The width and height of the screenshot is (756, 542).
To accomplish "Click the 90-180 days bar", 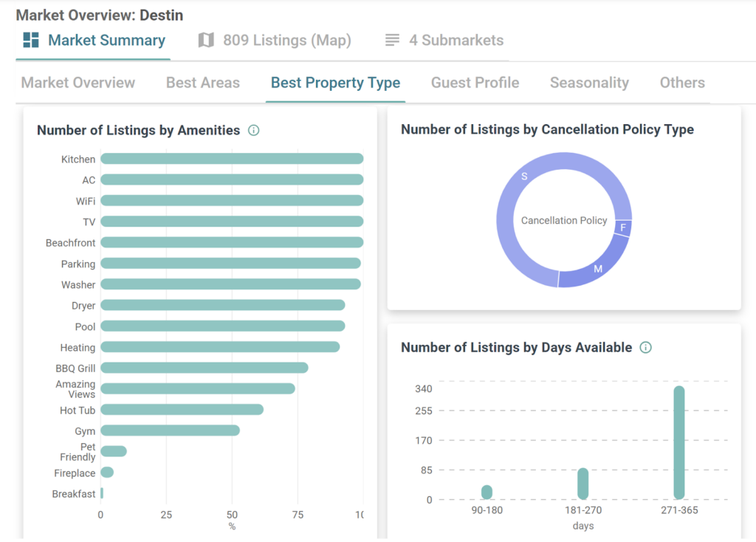I will 487,493.
